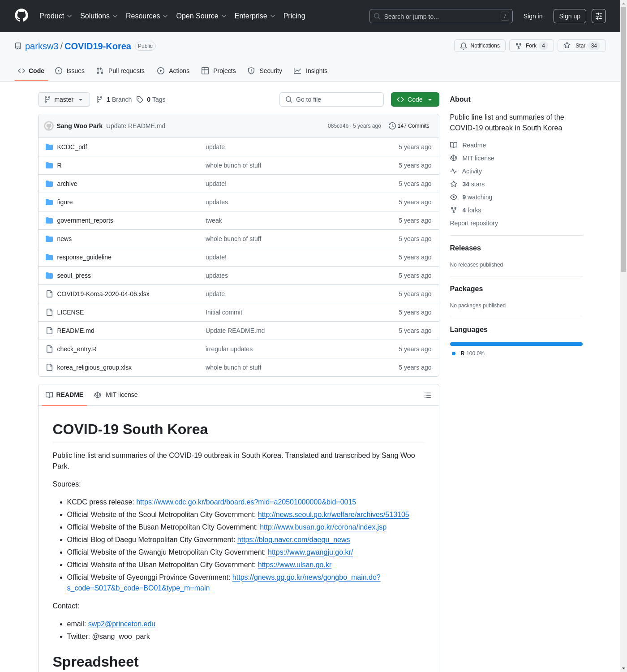Open the 085cd4b commit hash
The width and height of the screenshot is (627, 672).
pos(338,126)
